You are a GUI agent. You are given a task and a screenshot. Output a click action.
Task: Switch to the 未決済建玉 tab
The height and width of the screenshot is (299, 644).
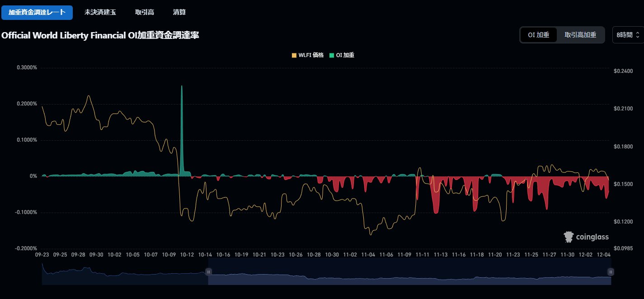click(100, 12)
